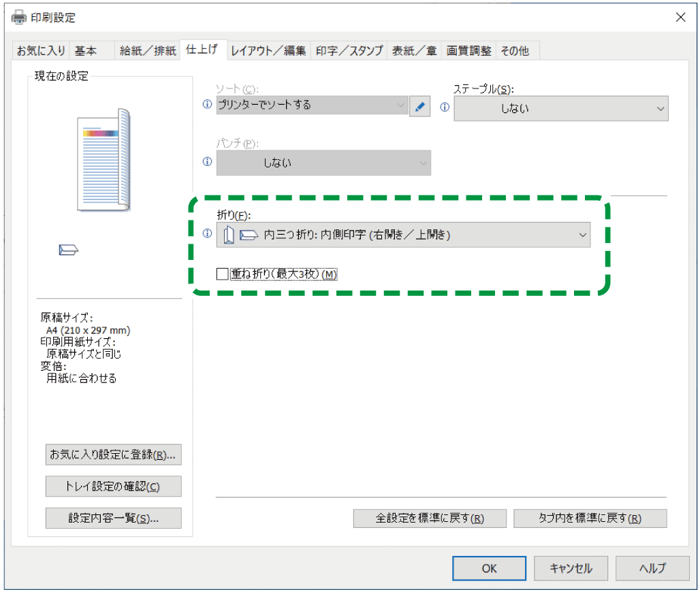Click info icon next to 折り dropdown
Image resolution: width=700 pixels, height=594 pixels.
tap(208, 234)
